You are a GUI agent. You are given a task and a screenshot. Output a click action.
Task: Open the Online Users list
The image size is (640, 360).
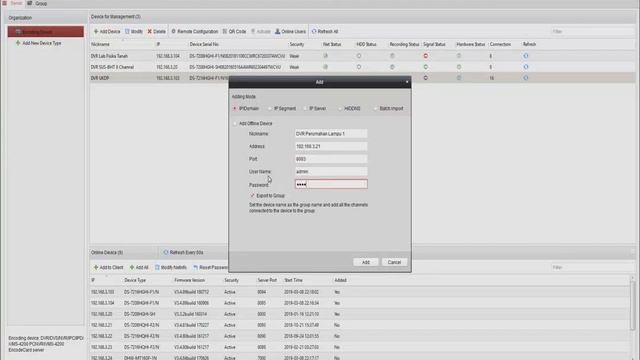[290, 31]
